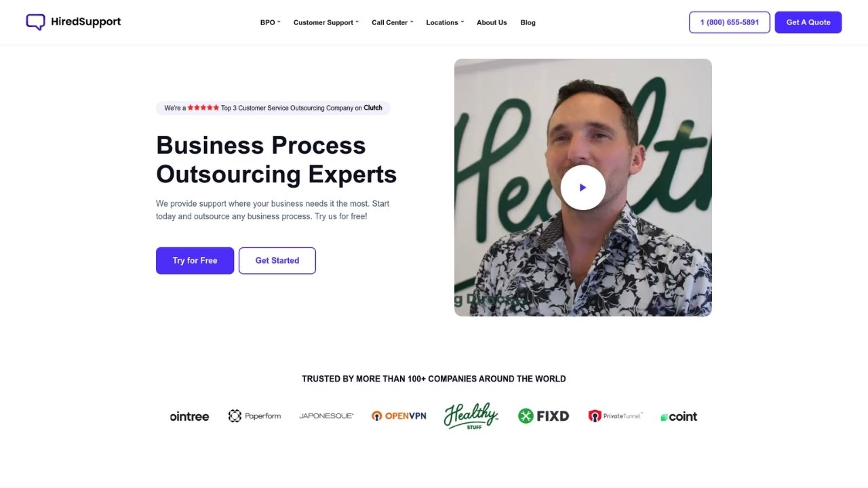Open the Blog menu item
The width and height of the screenshot is (868, 488).
[x=528, y=22]
